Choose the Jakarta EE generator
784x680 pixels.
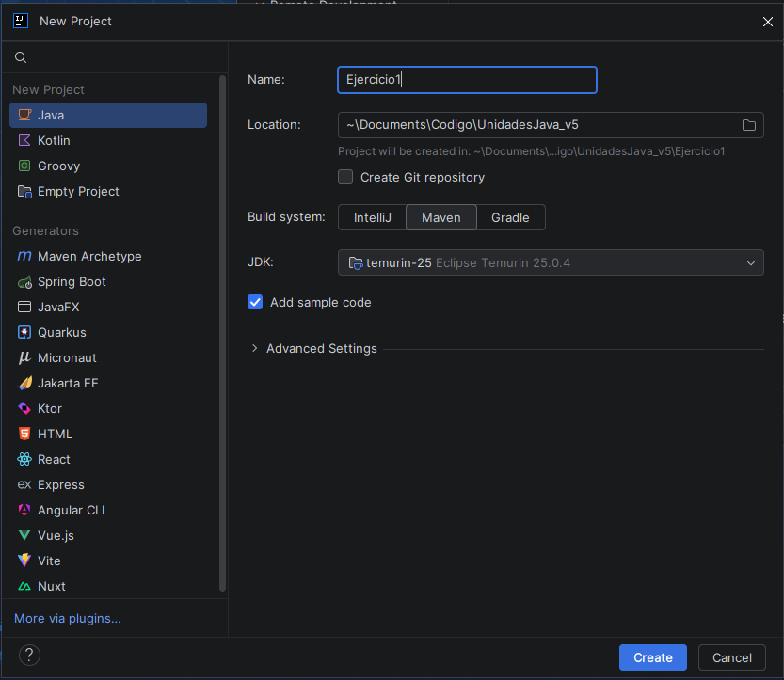click(108, 383)
